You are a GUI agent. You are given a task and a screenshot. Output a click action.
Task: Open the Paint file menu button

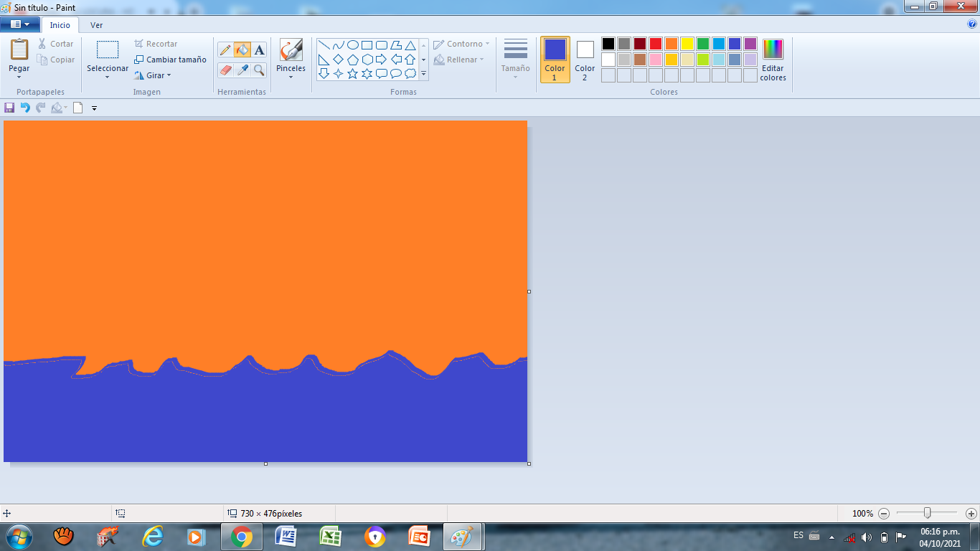coord(20,24)
